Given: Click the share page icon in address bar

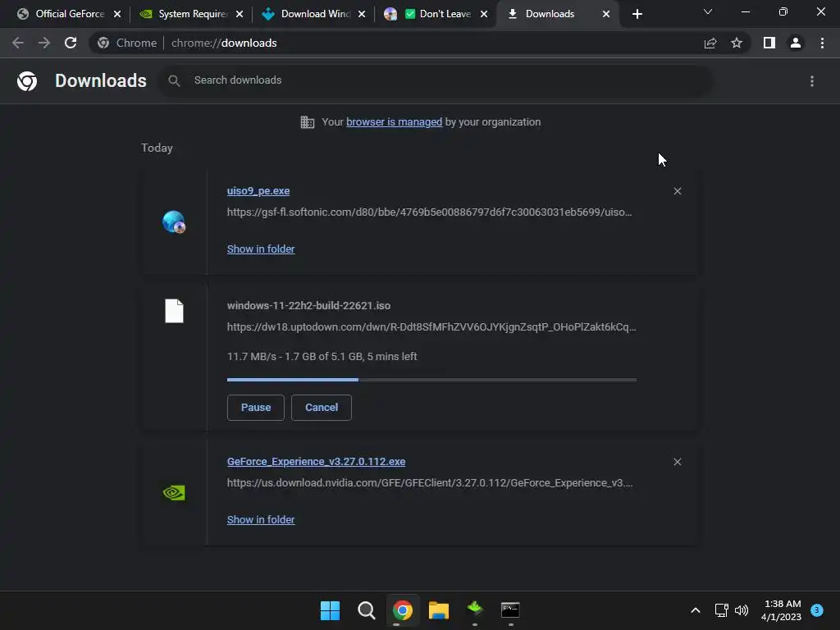Looking at the screenshot, I should point(710,43).
